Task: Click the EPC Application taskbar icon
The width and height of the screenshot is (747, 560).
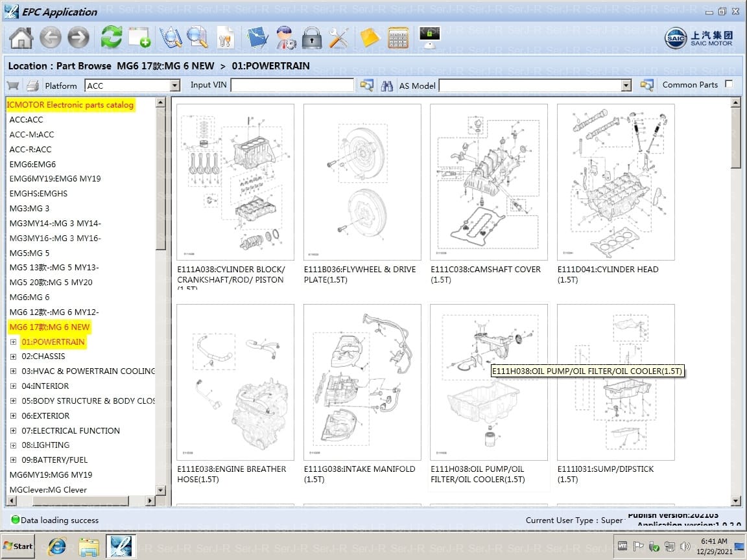Action: pyautogui.click(x=121, y=546)
